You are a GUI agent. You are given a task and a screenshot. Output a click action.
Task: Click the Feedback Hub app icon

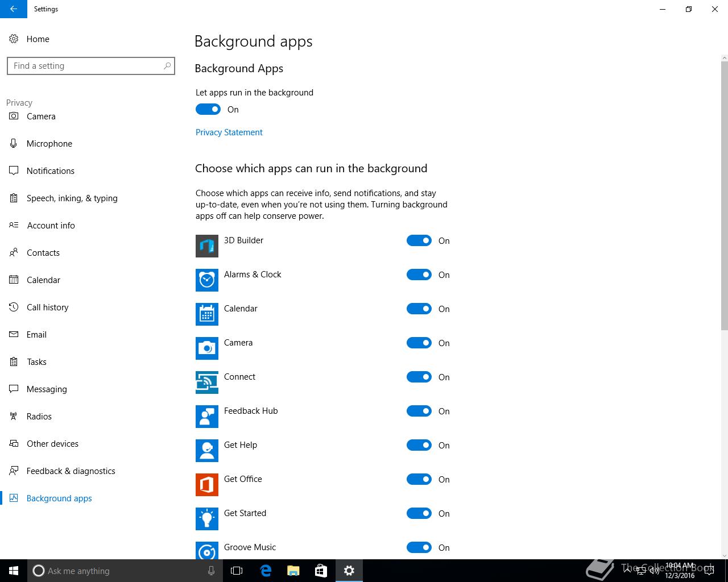tap(207, 417)
